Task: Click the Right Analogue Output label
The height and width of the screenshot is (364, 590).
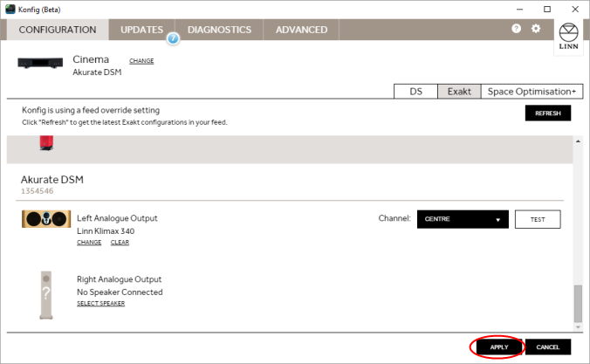Action: [119, 279]
